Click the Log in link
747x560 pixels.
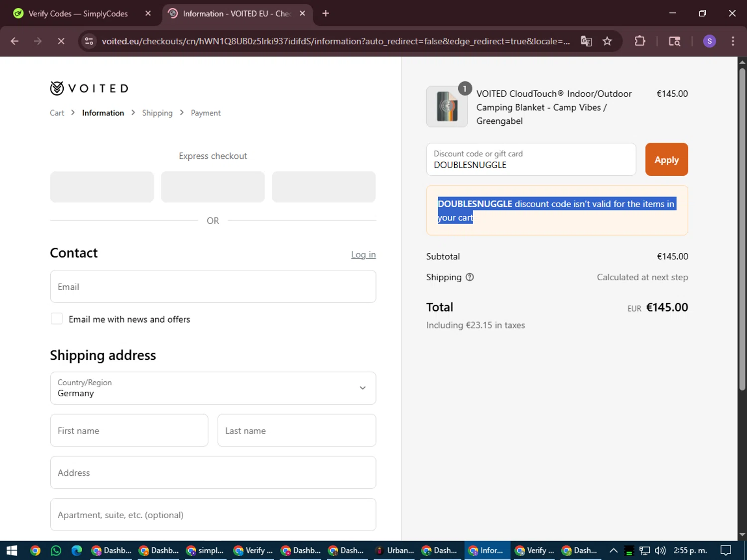tap(364, 254)
